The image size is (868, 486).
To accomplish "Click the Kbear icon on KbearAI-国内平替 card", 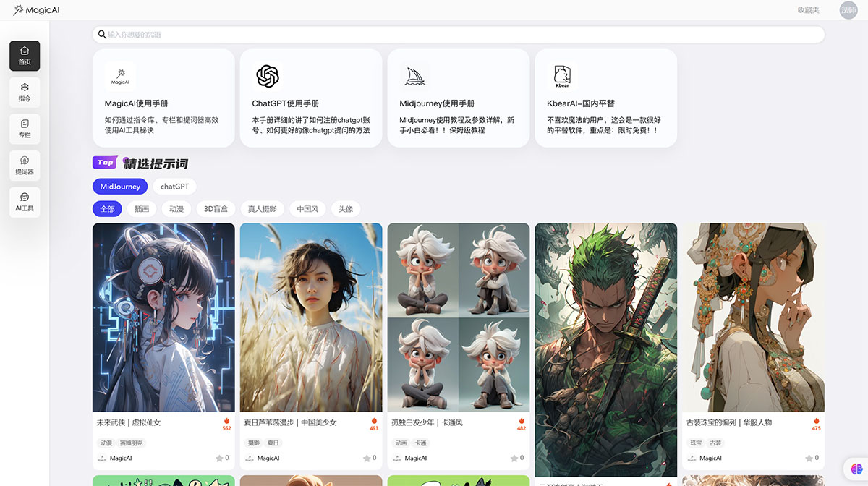I will pos(562,76).
